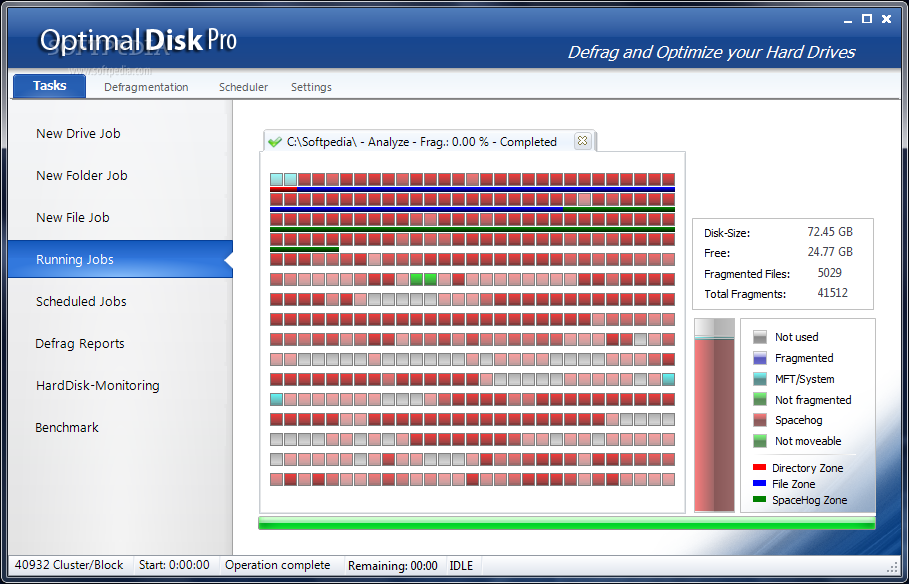Click the Spacehog legend color swatch
The image size is (909, 584).
[x=759, y=420]
